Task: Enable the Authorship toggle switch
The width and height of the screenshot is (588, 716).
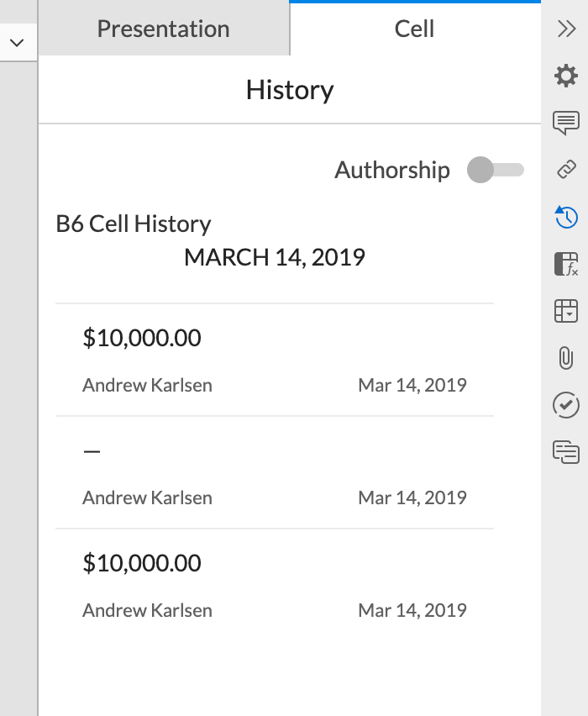Action: click(496, 170)
